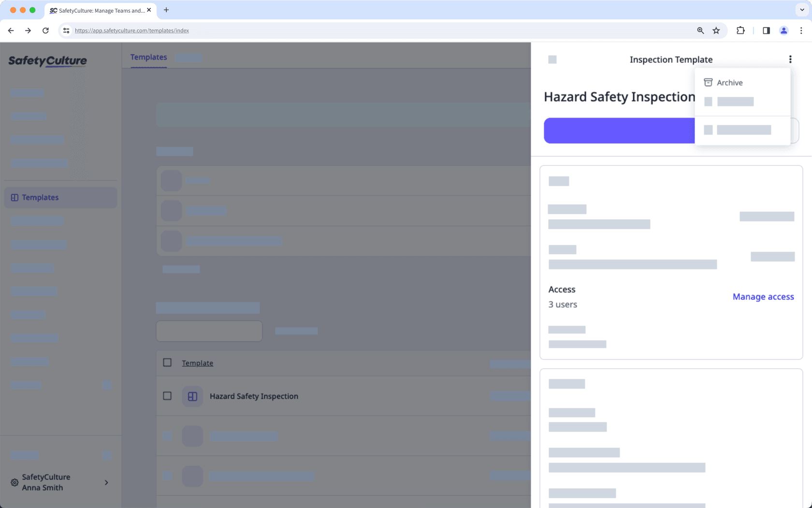Tick the checkbox below the Hazard Safety row

coord(167,436)
